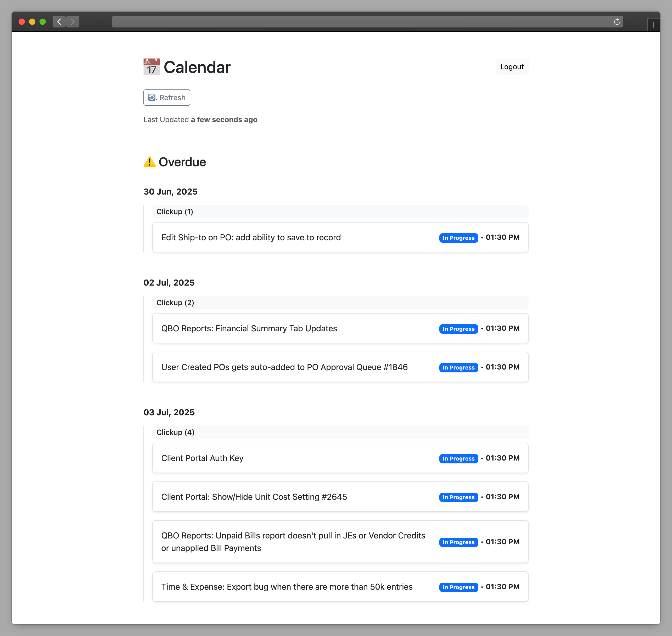Image resolution: width=672 pixels, height=636 pixels.
Task: Click In Progress badge on Show/Hide Unit Cost task
Action: 458,497
